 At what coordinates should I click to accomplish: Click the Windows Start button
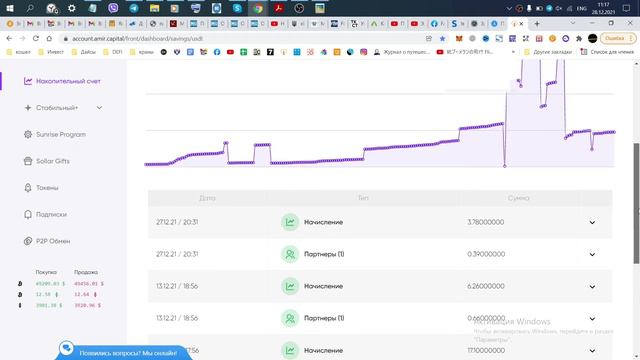10,8
